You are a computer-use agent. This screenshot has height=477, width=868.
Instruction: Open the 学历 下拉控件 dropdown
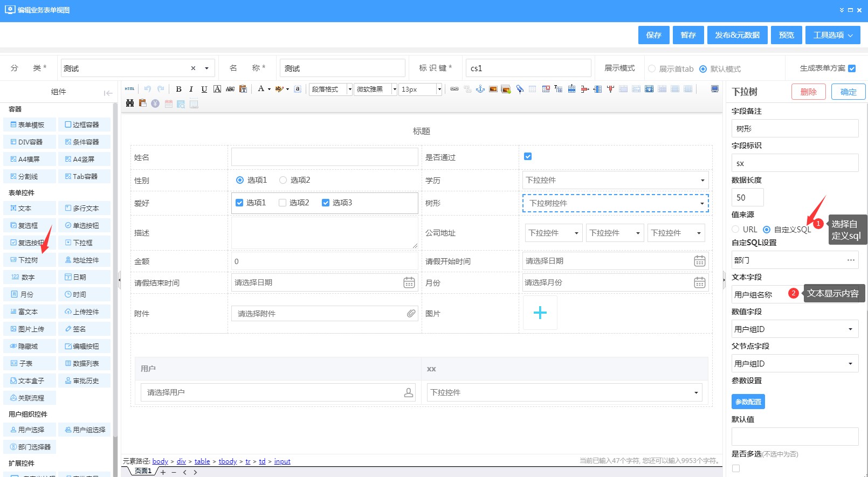click(x=615, y=180)
